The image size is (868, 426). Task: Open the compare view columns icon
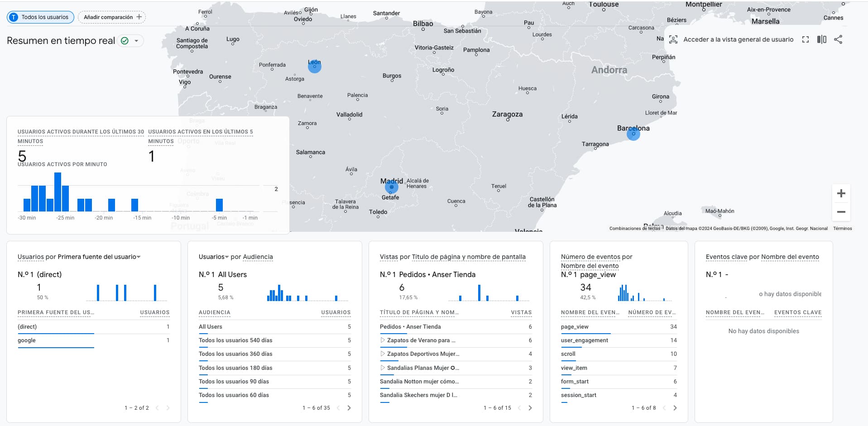point(821,40)
